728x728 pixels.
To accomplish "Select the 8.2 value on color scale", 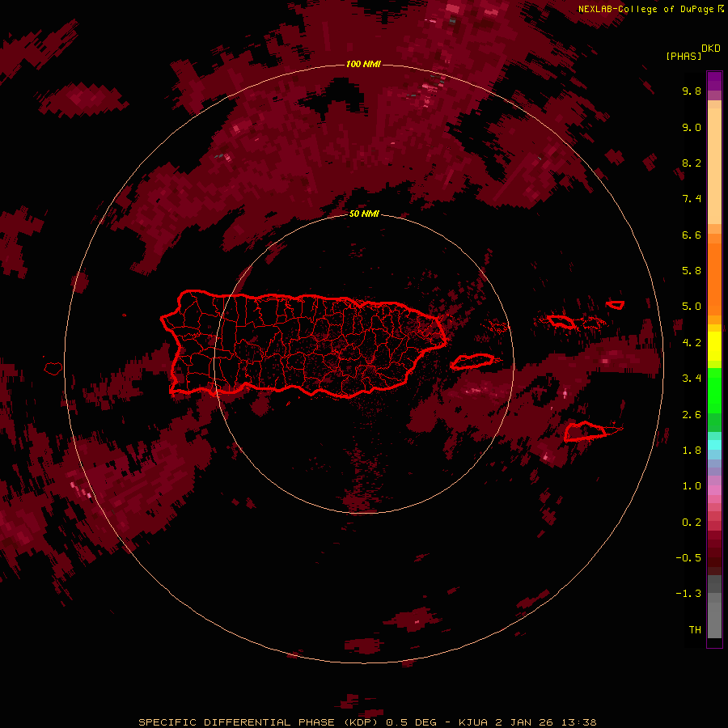I will pyautogui.click(x=692, y=163).
